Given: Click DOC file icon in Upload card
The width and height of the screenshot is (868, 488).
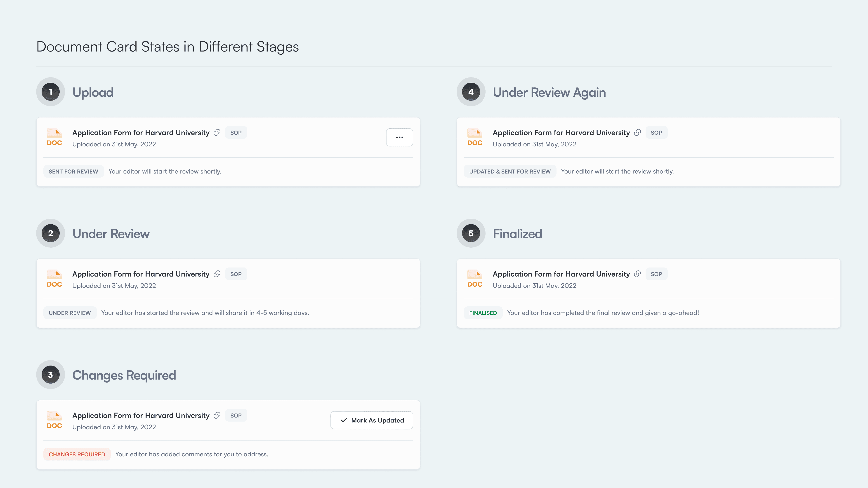Looking at the screenshot, I should [x=54, y=137].
